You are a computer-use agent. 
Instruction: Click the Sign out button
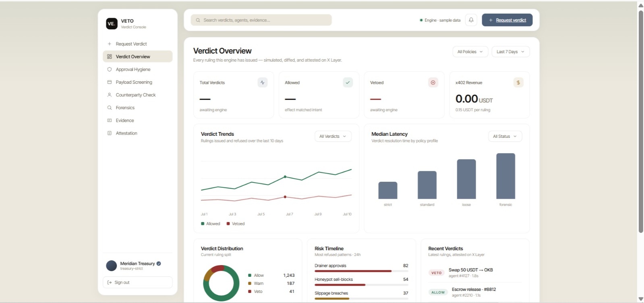point(137,282)
